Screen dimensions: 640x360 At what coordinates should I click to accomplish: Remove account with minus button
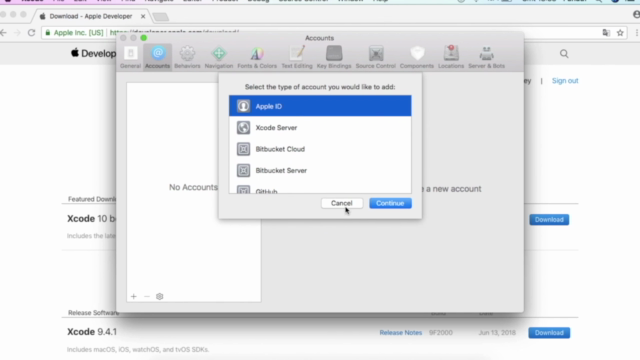[147, 296]
